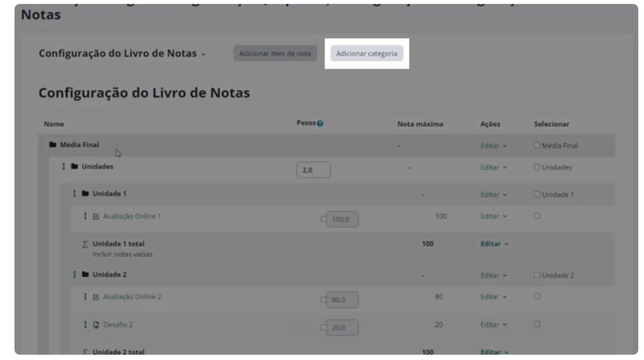Click the Unidades weight field showing 2,0
644x360 pixels.
pos(313,170)
